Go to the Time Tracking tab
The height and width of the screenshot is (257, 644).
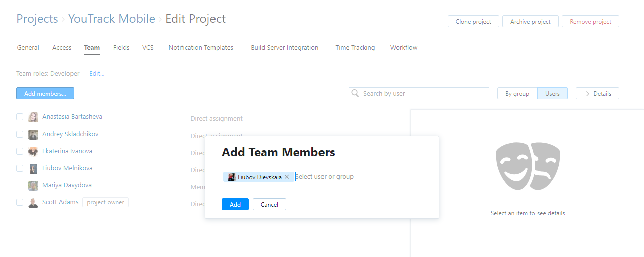tap(355, 48)
